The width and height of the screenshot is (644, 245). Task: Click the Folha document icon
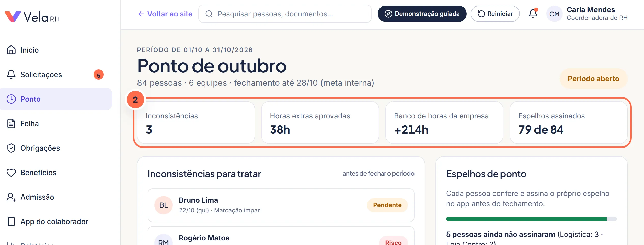[x=11, y=124]
